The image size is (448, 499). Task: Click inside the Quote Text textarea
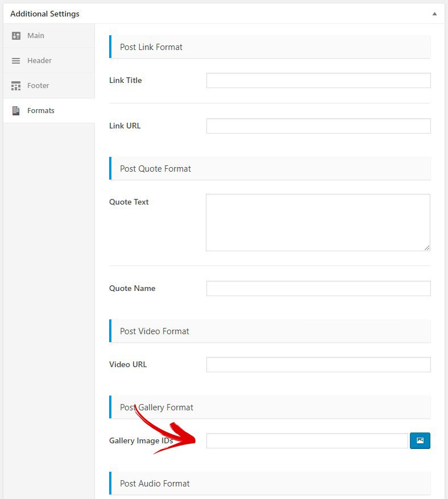pos(318,222)
